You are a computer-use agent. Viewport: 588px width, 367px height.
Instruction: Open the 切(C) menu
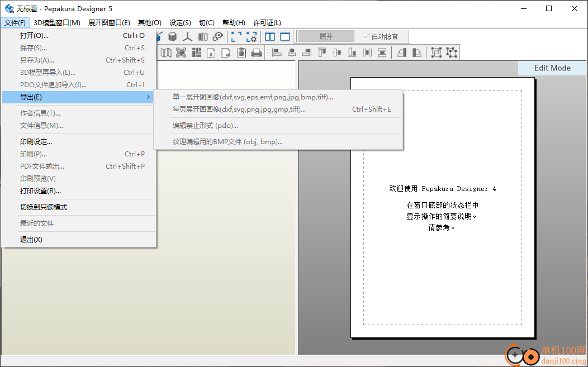coord(207,22)
